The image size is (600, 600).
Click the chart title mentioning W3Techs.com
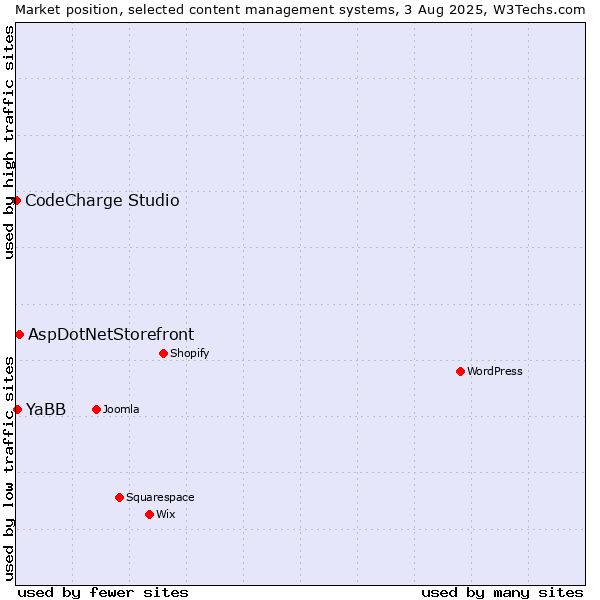pos(300,10)
